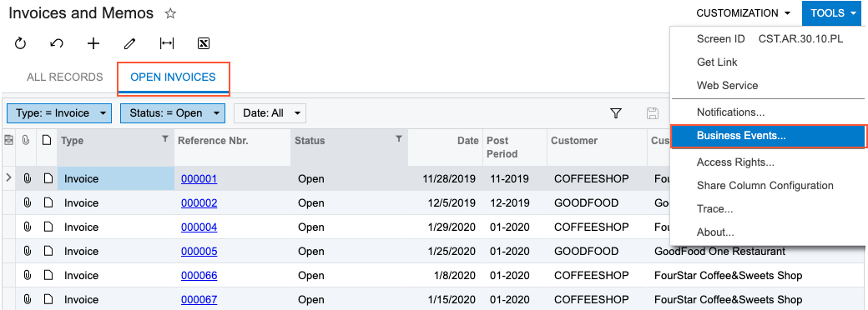
Task: Open invoice 000001 reference link
Action: tap(199, 179)
